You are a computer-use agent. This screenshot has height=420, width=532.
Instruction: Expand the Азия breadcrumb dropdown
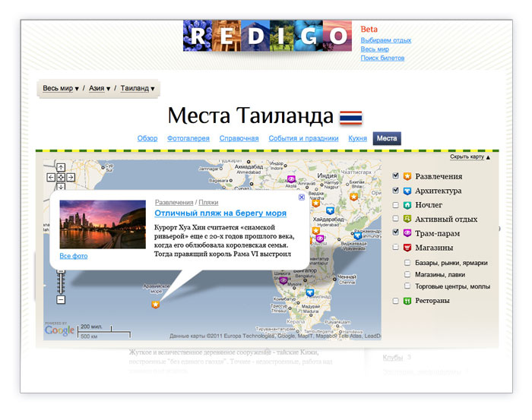(100, 89)
